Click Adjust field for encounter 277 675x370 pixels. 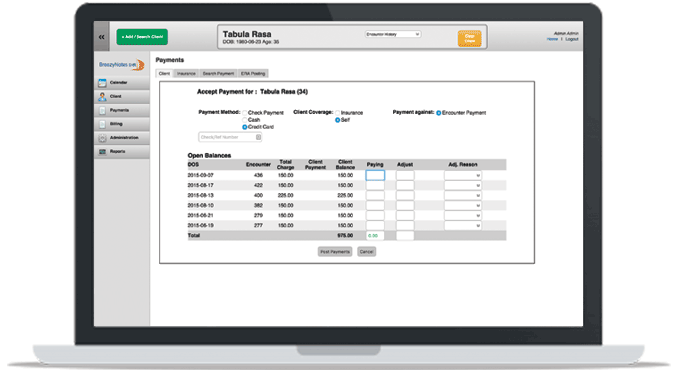405,225
